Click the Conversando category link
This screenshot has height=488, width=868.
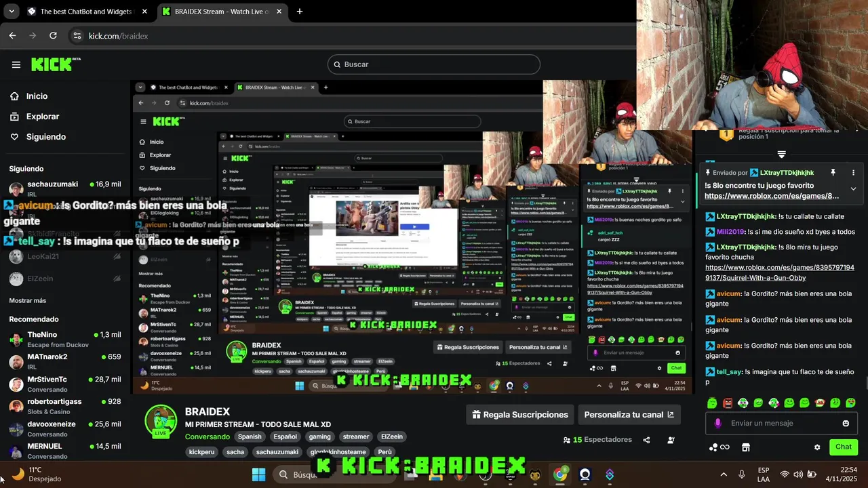(208, 436)
